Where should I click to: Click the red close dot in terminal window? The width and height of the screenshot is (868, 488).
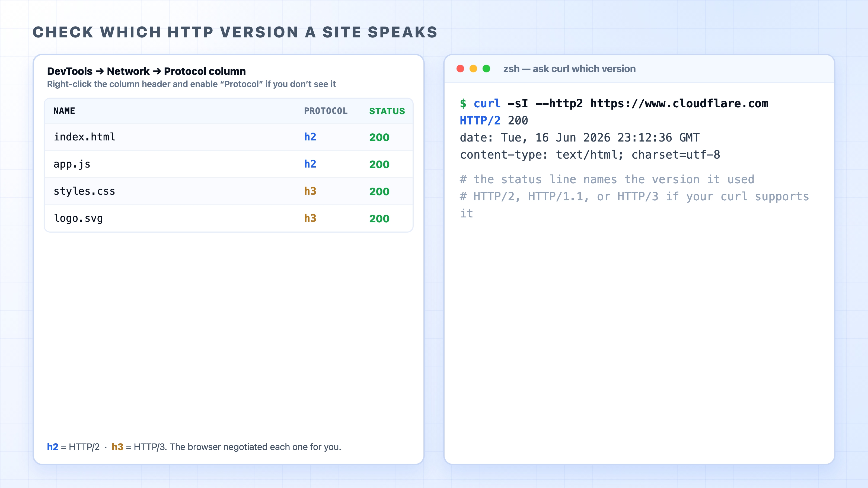(x=460, y=69)
